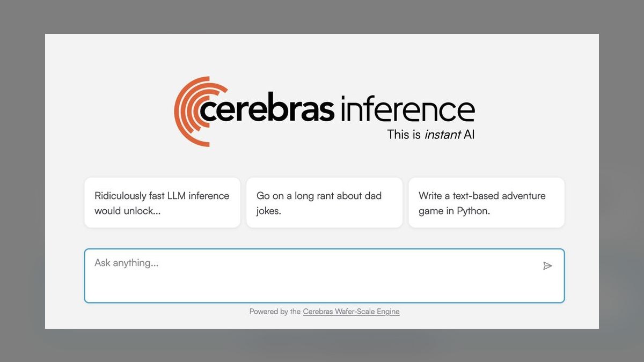The width and height of the screenshot is (644, 362).
Task: Choose the 'long rant about dad jokes' card
Action: tap(324, 203)
